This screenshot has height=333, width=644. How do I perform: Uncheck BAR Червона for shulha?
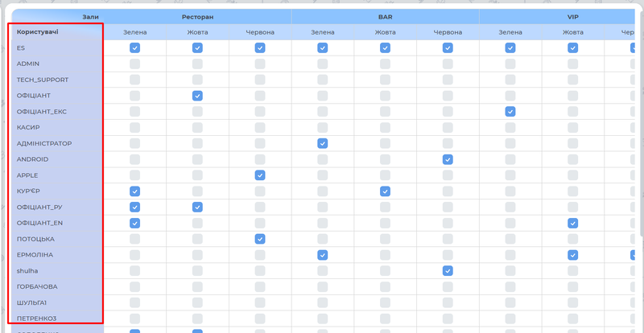[448, 271]
